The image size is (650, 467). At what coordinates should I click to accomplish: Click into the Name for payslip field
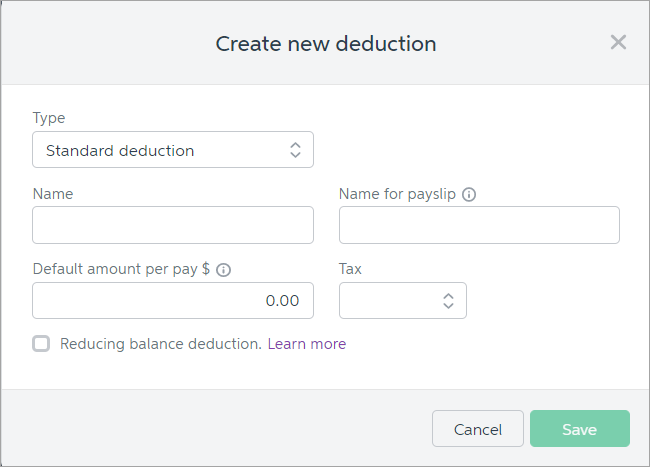pyautogui.click(x=479, y=225)
